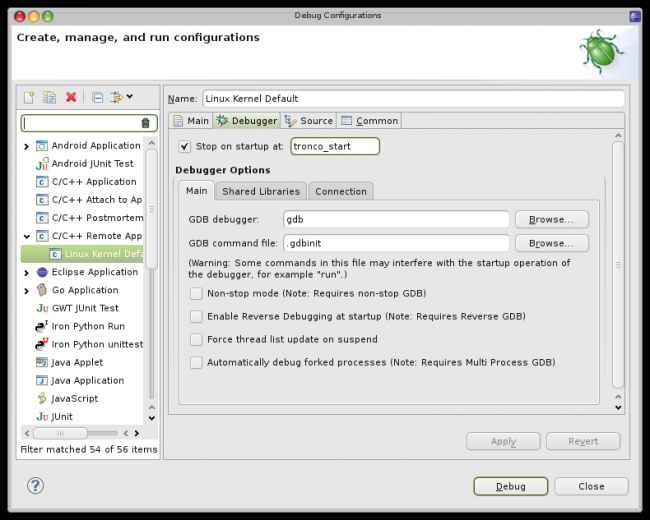Click the Android Application icon
This screenshot has width=650, height=520.
point(41,146)
